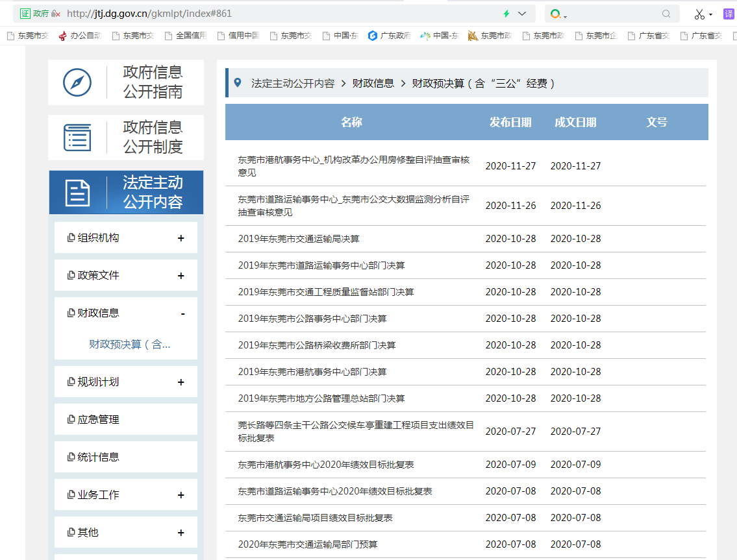The width and height of the screenshot is (737, 560).
Task: Click the purple 译 translate icon
Action: tap(729, 14)
